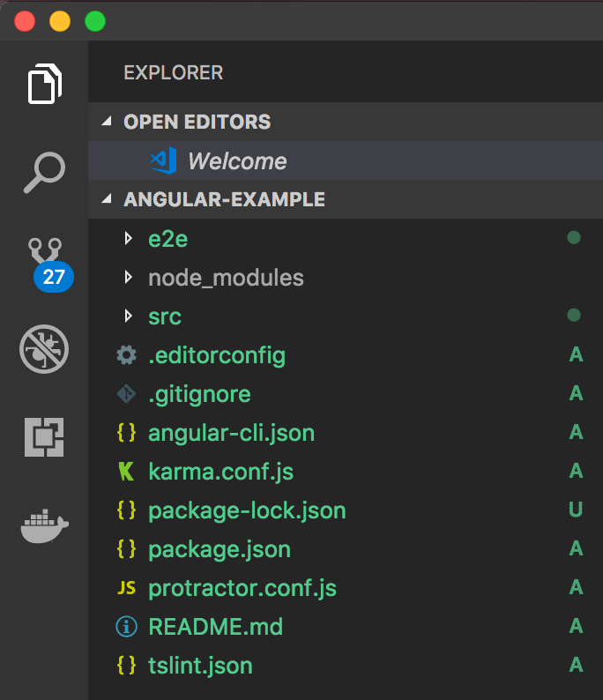This screenshot has width=603, height=700.
Task: Click the ANGULAR-EXAMPLE header label
Action: point(224,199)
